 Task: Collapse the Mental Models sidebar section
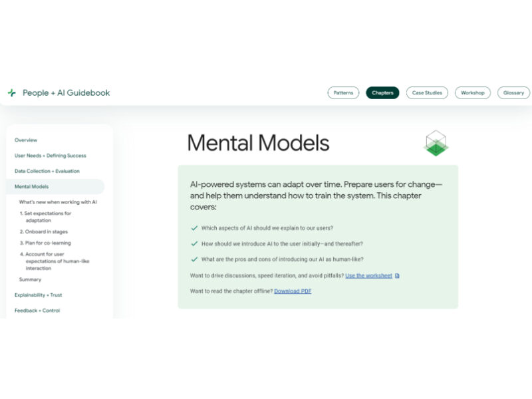[31, 187]
